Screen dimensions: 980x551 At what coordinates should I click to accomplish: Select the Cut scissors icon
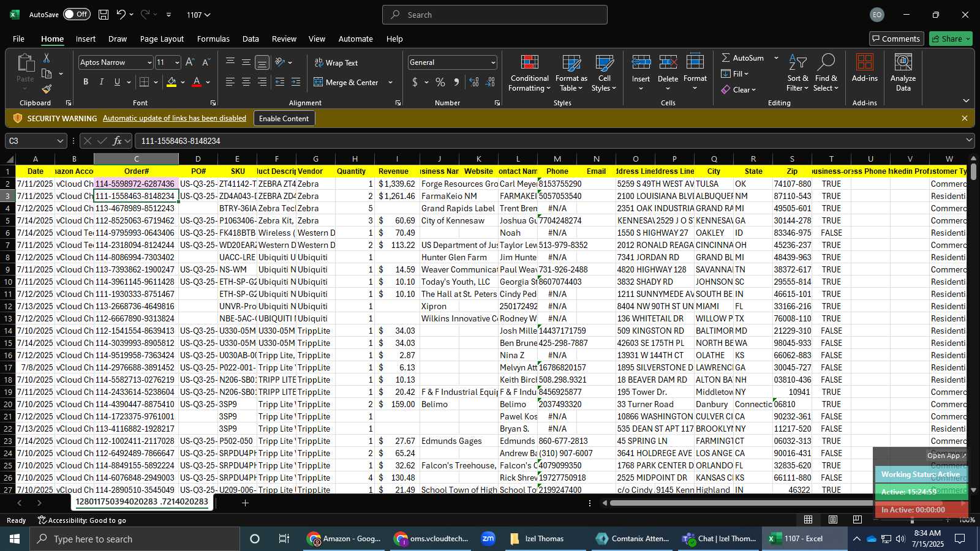tap(47, 58)
